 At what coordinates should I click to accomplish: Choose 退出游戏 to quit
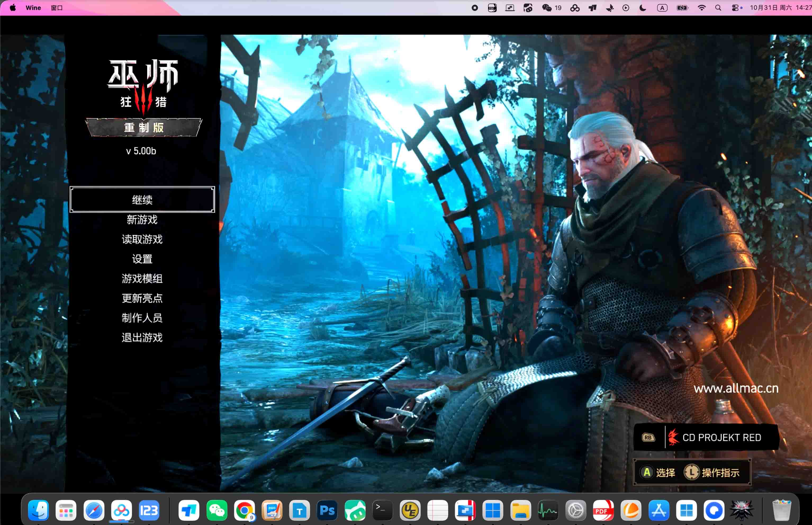click(x=142, y=337)
